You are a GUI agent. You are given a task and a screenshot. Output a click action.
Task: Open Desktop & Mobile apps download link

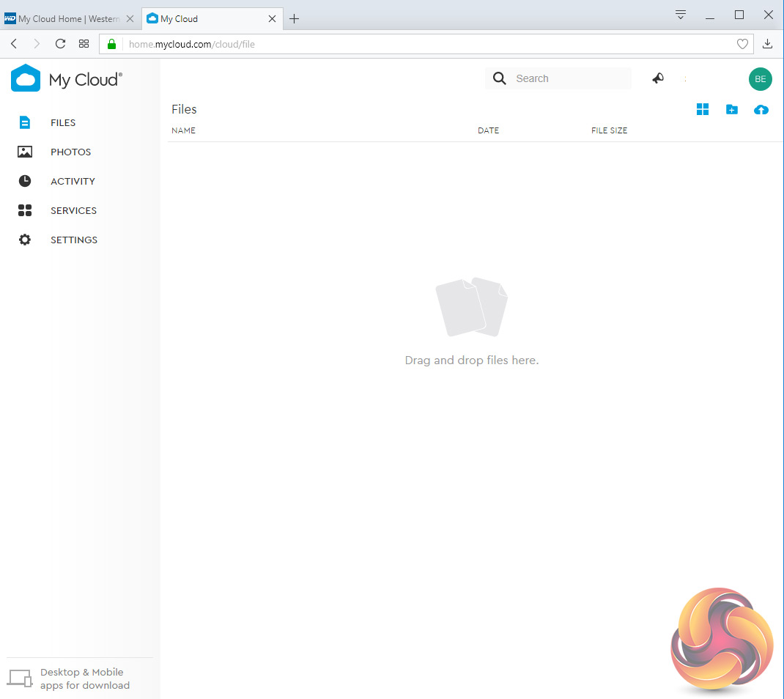tap(85, 678)
